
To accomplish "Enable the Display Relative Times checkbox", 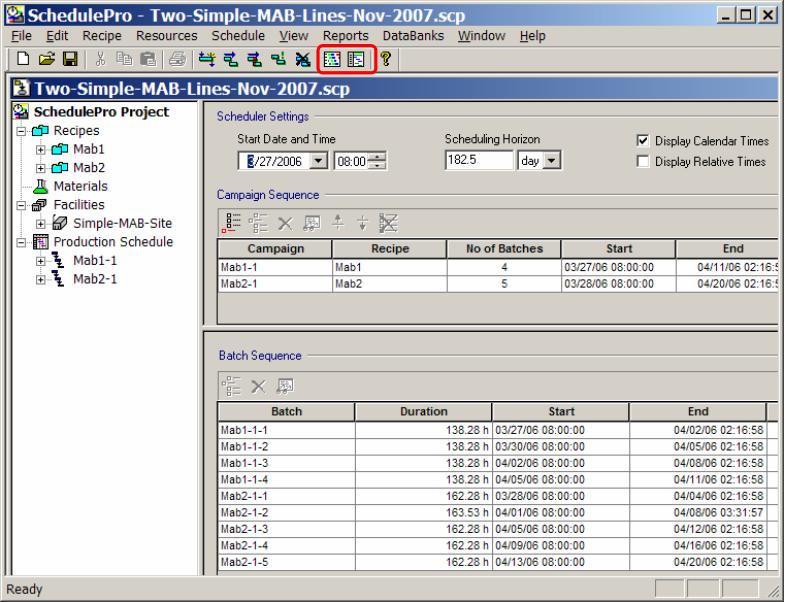I will click(x=642, y=161).
